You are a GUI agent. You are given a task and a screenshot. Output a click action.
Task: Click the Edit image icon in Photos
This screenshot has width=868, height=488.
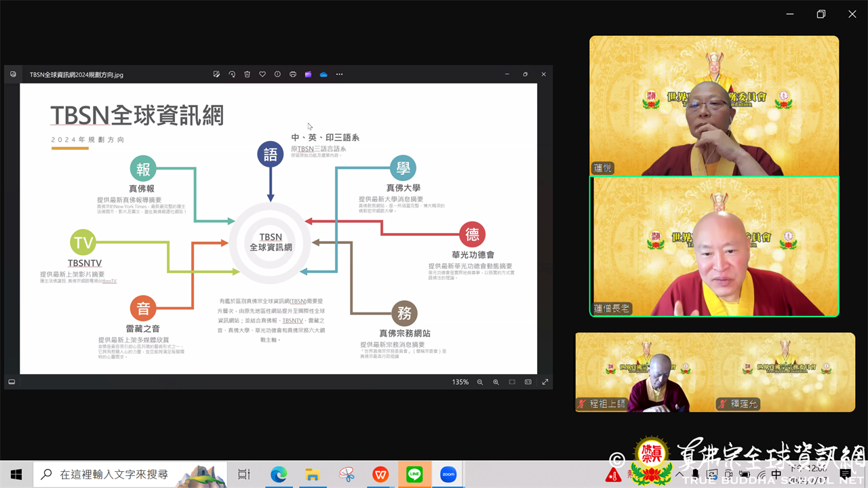click(x=216, y=75)
